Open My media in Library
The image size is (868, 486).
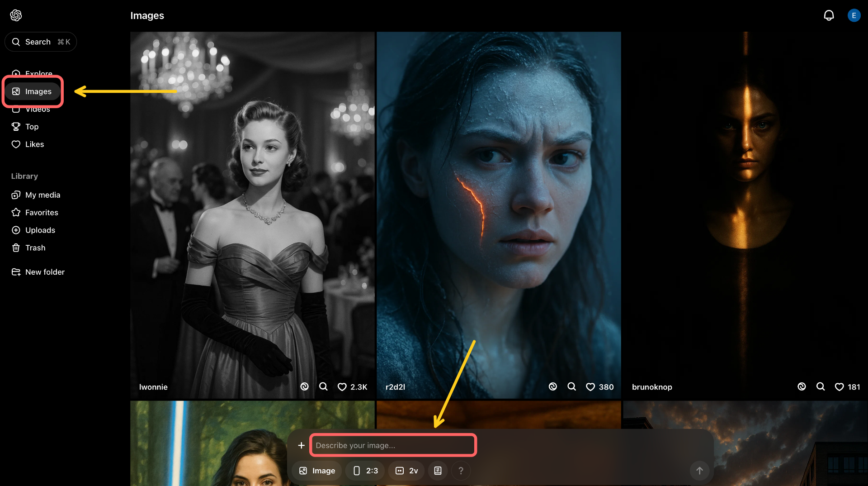tap(42, 195)
